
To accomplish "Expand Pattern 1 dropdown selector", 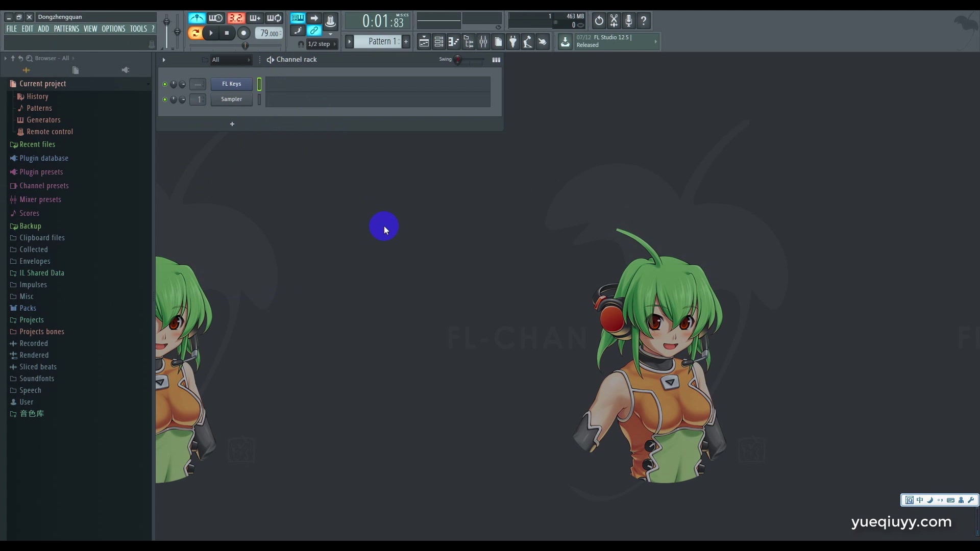I will click(400, 42).
